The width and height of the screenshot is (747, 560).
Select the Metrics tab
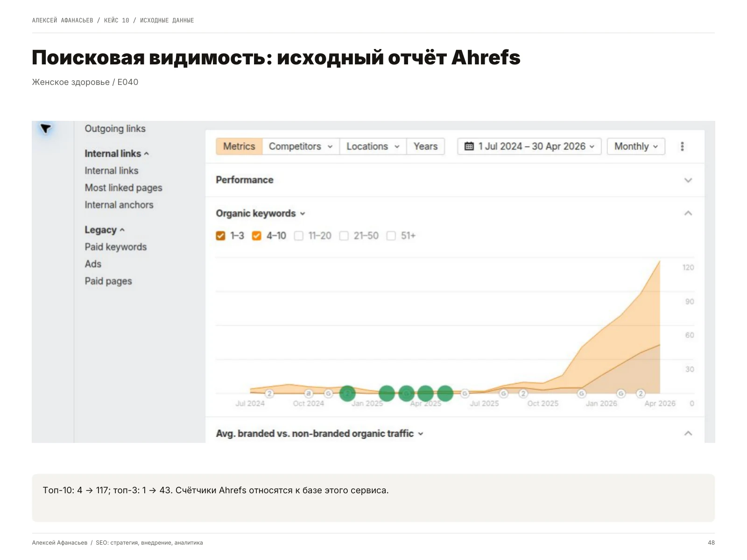pos(239,147)
